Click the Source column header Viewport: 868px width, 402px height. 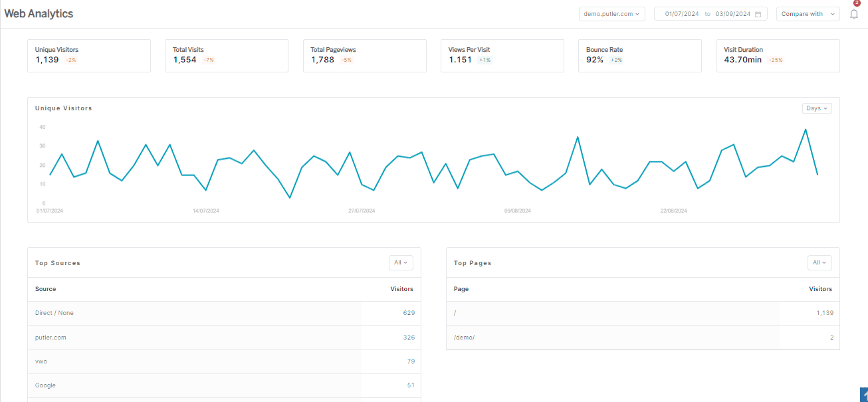(x=46, y=289)
